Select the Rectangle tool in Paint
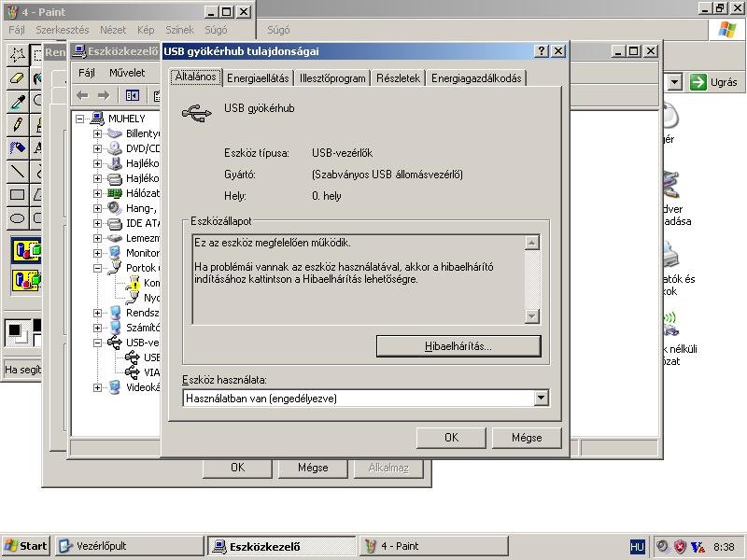Screen dimensions: 747x560 [x=18, y=194]
